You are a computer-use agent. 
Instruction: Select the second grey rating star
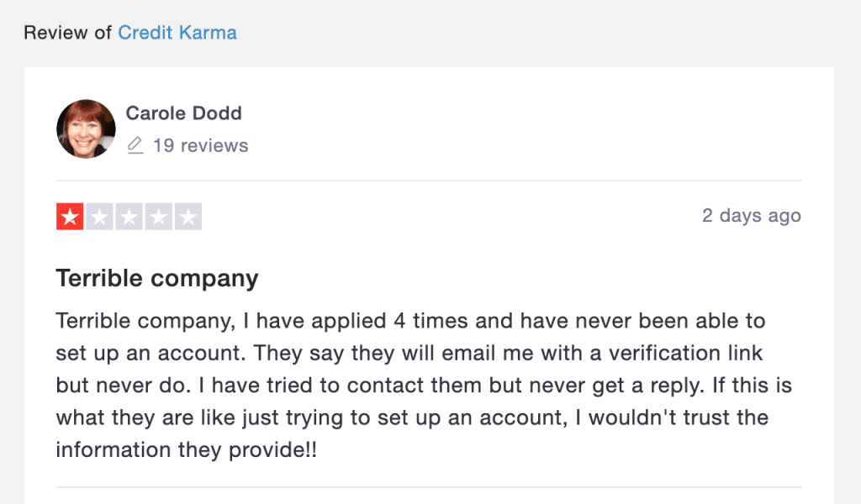point(99,217)
